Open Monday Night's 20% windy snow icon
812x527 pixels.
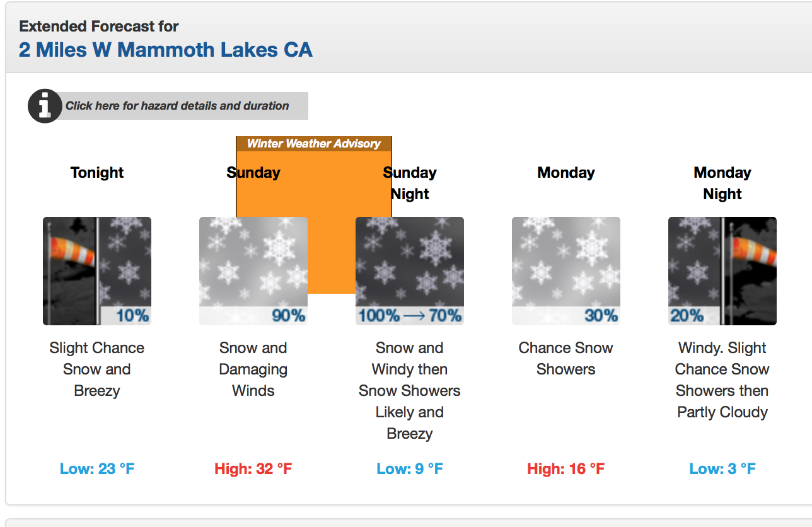tap(722, 271)
